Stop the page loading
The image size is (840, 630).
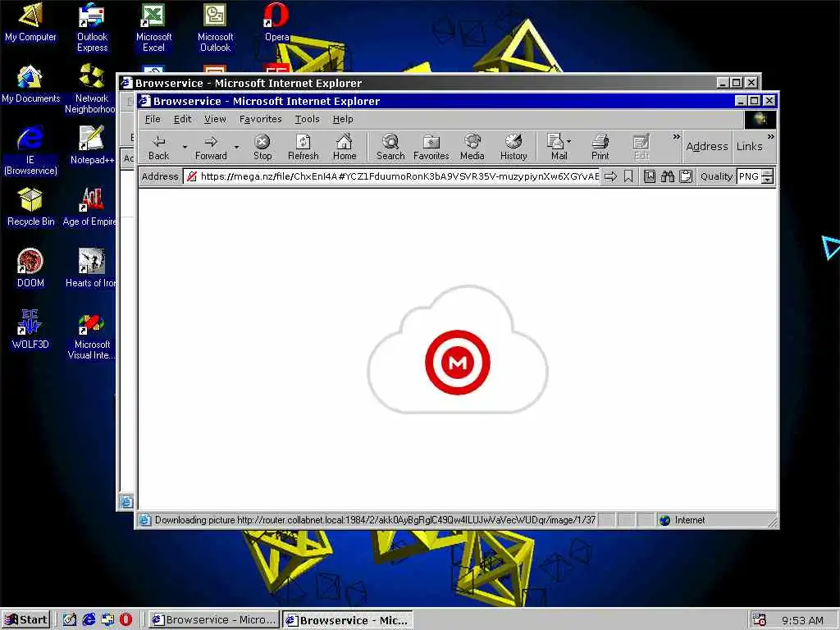[x=262, y=148]
